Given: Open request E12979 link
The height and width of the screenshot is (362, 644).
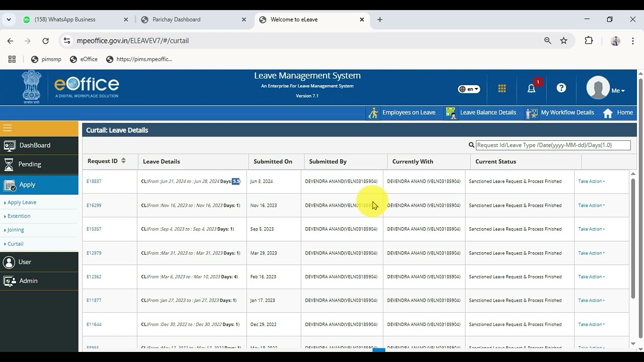Looking at the screenshot, I should click(x=94, y=253).
